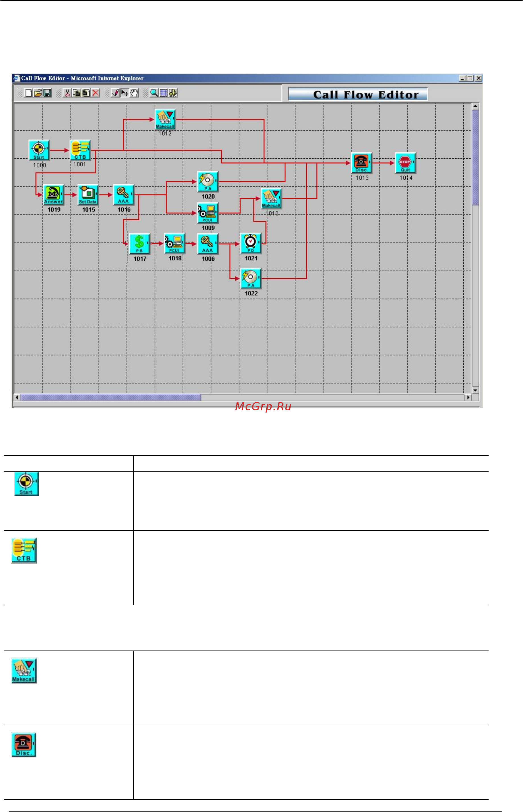Click the vertical scrollbar up arrow
The image size is (523, 812).
tap(475, 106)
